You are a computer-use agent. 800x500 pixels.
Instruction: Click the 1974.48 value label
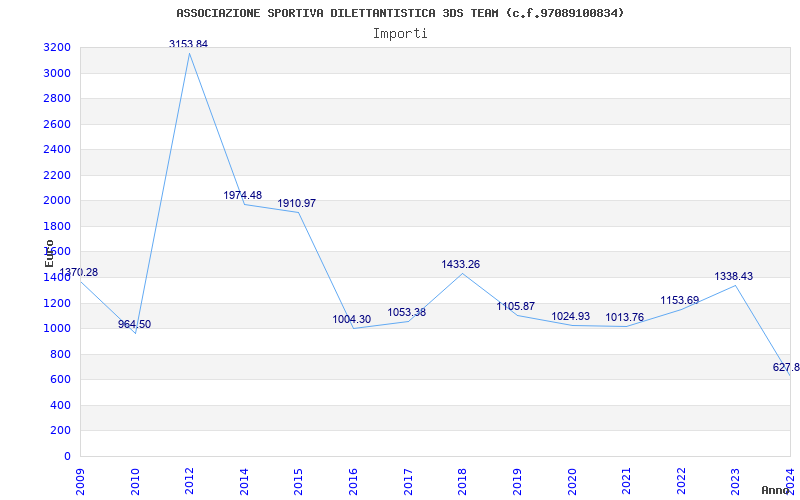(242, 195)
